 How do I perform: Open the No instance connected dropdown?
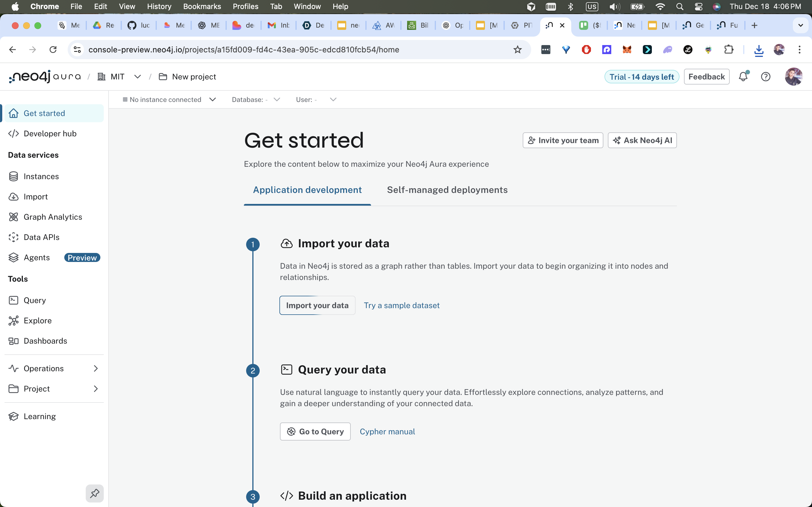pos(169,100)
